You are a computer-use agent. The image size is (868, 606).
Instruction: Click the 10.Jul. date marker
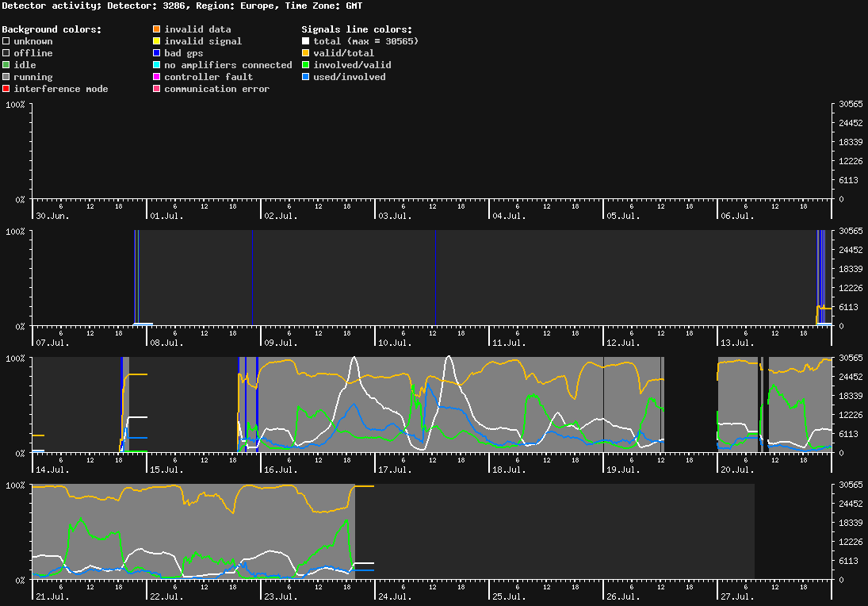pyautogui.click(x=396, y=343)
